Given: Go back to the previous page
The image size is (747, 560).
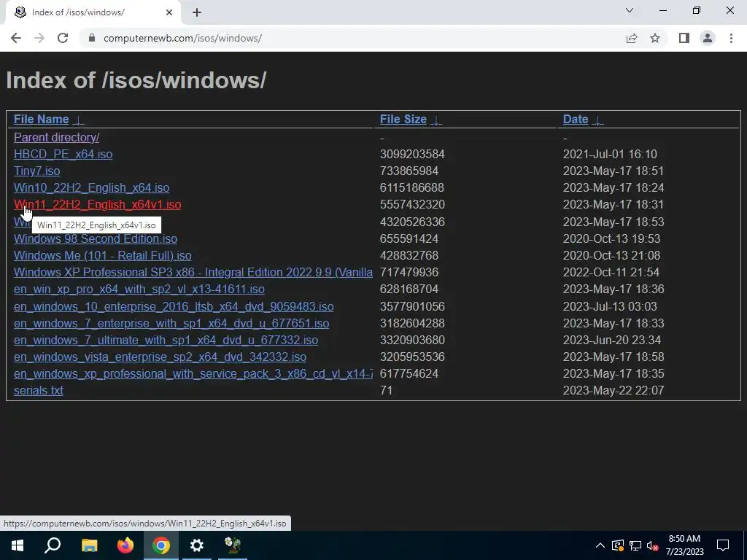Looking at the screenshot, I should coord(16,38).
